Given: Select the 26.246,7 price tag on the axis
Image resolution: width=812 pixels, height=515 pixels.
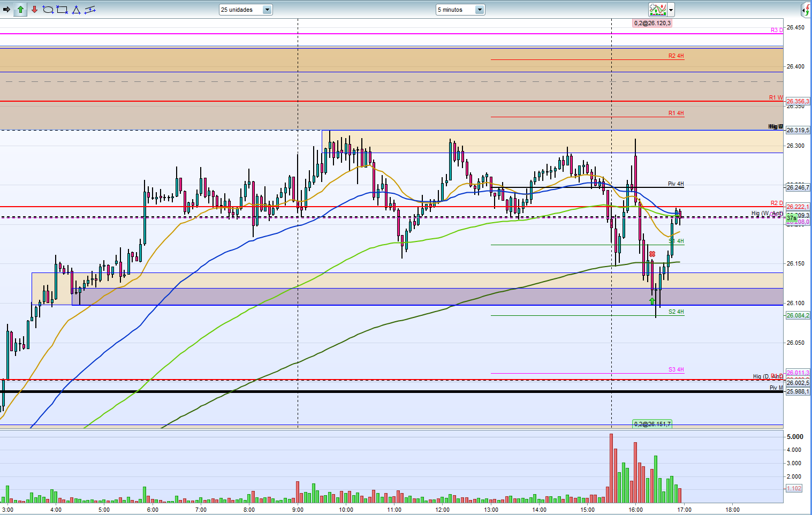Looking at the screenshot, I should click(798, 187).
